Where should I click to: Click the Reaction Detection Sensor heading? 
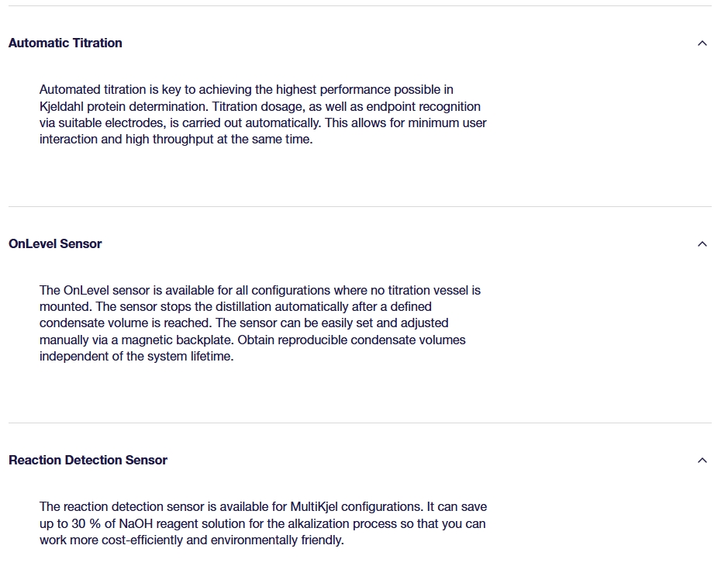88,461
